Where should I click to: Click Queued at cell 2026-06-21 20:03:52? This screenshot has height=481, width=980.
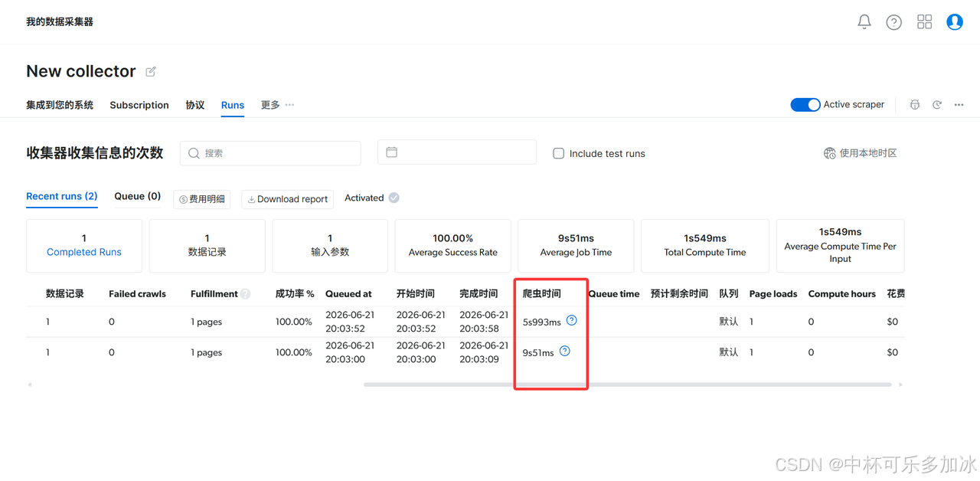tap(350, 322)
